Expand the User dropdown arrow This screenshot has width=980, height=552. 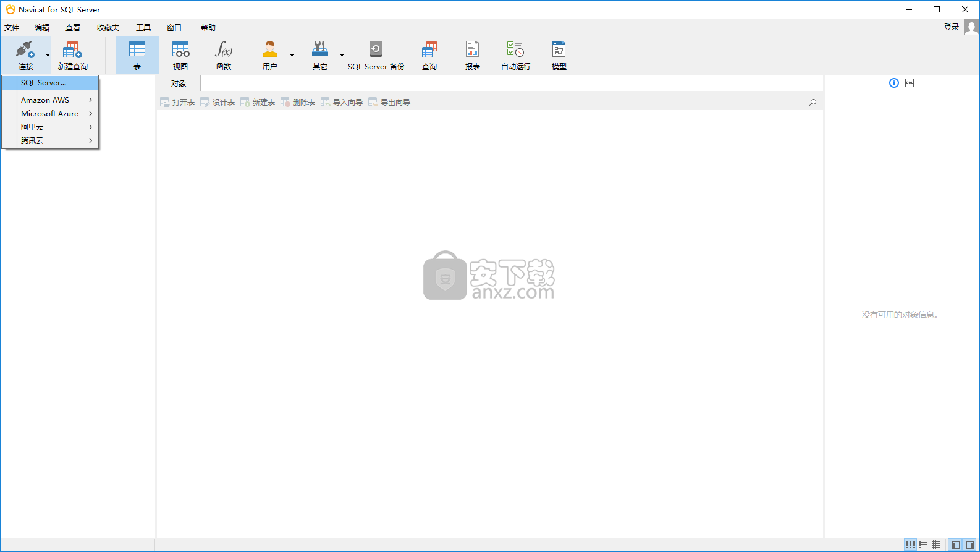[292, 55]
